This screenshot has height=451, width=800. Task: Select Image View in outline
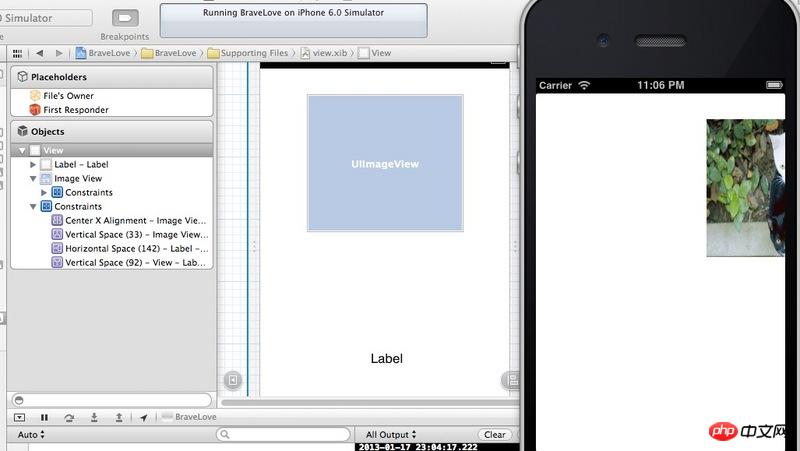(x=78, y=179)
